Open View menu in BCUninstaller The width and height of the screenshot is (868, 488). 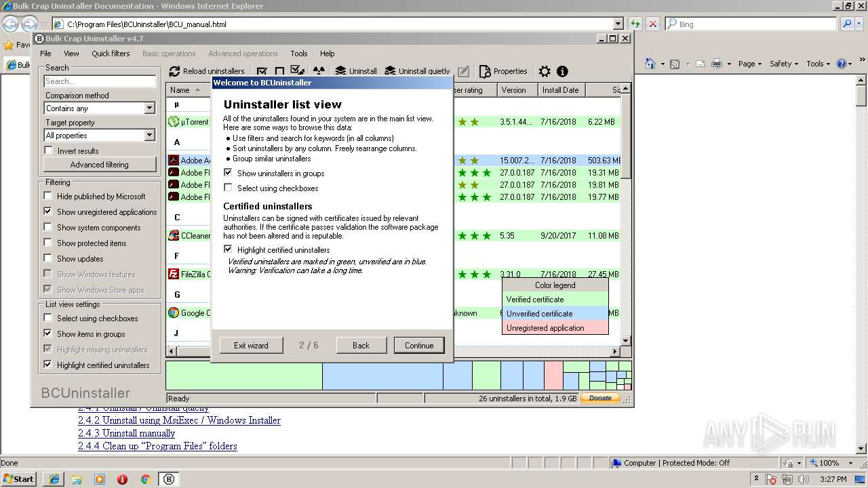[x=71, y=54]
